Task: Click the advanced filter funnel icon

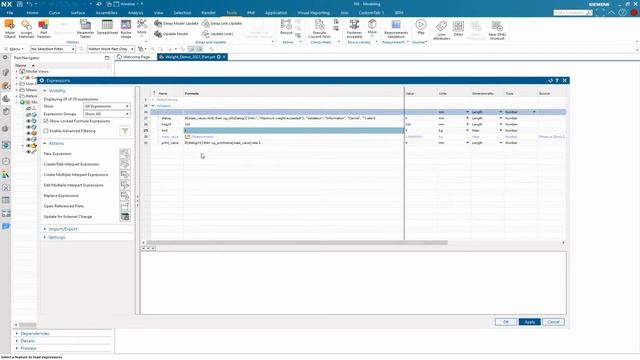Action: tap(125, 131)
